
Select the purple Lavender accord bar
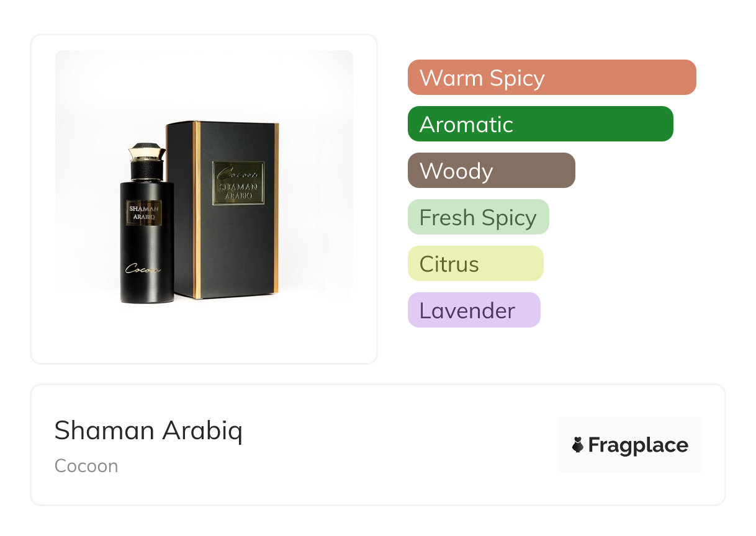474,310
